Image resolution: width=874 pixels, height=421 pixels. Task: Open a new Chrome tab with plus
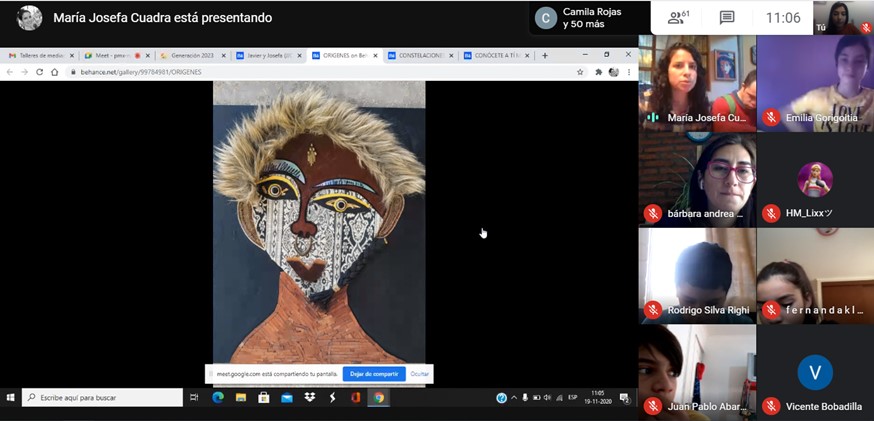[545, 55]
